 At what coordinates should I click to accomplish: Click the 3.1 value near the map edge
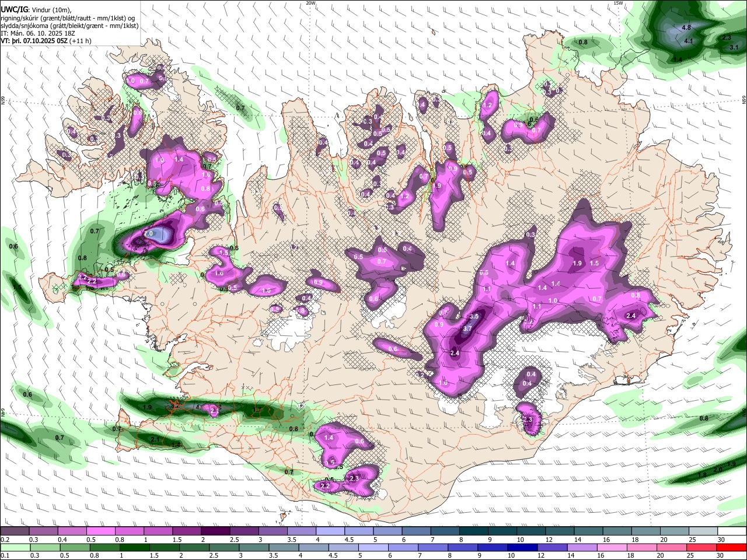[x=734, y=47]
